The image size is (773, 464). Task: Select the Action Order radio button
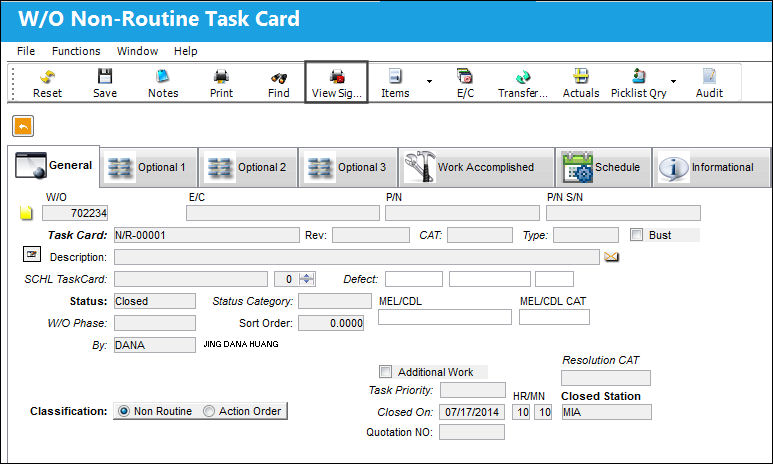pos(209,411)
